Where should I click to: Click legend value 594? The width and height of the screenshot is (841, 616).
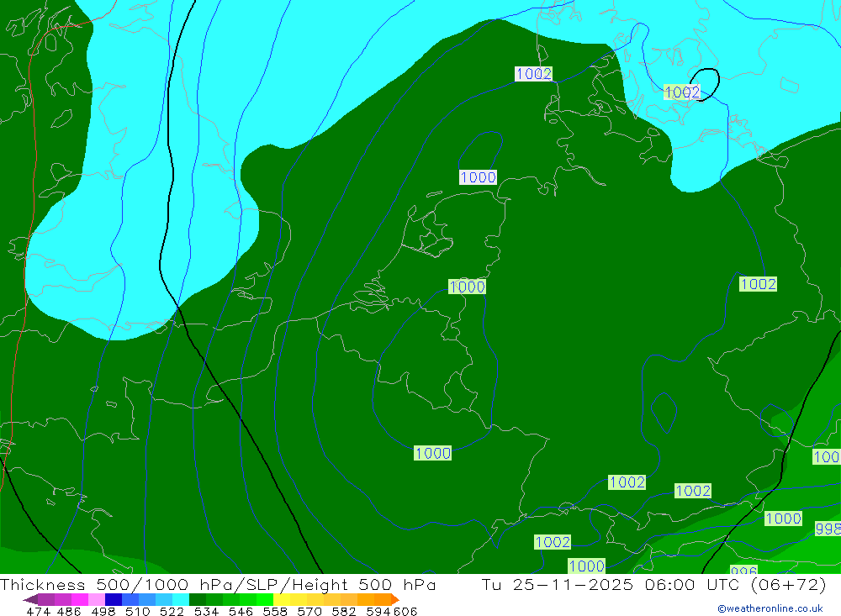point(378,611)
